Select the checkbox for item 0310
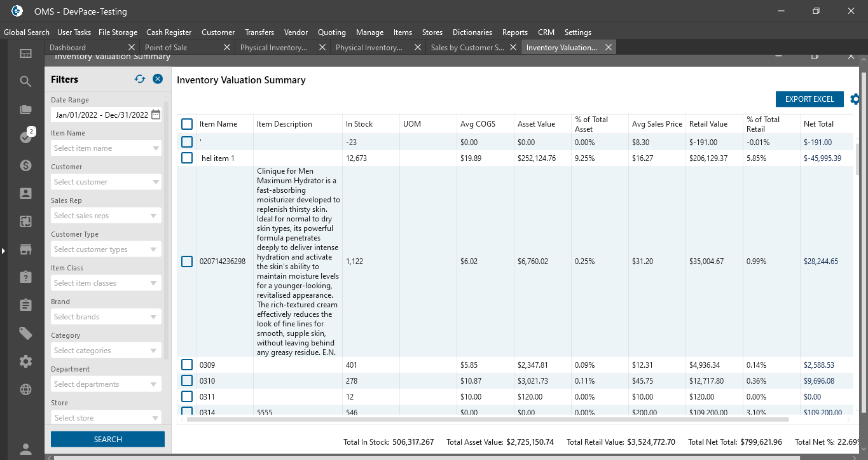868x460 pixels. (187, 380)
